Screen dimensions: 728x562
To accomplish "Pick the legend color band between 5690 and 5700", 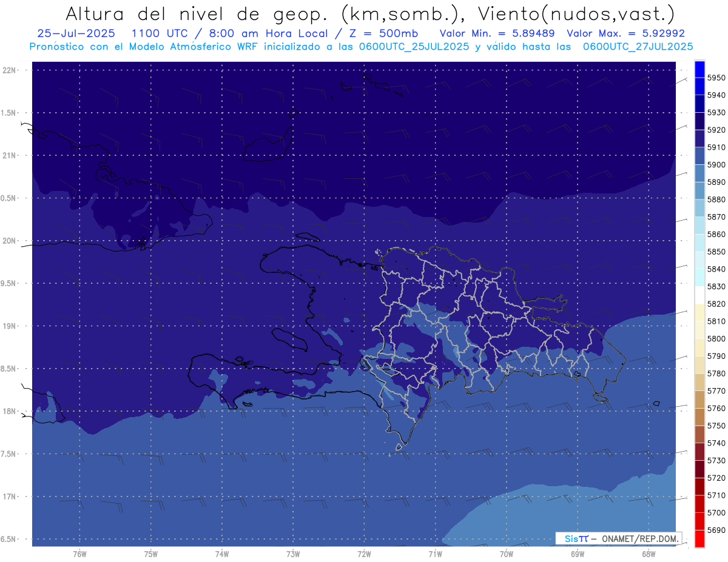I will 699,522.
